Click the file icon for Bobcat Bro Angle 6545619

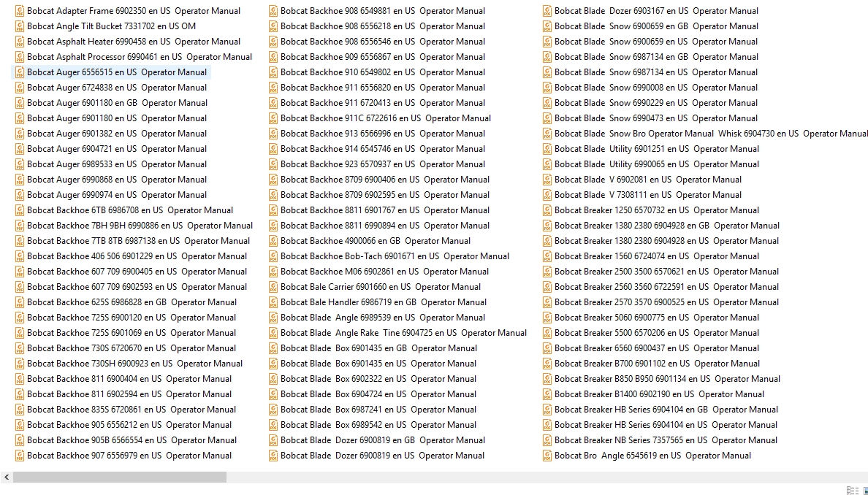click(547, 455)
